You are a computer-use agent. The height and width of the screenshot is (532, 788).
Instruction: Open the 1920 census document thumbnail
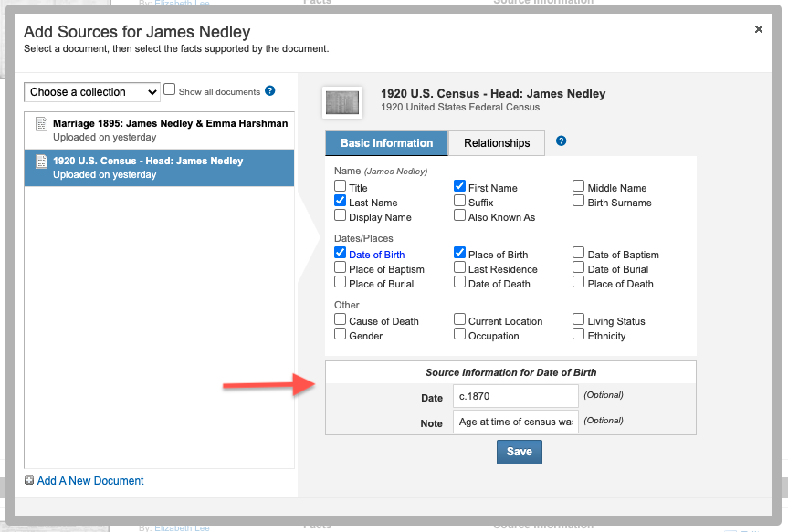pos(343,101)
